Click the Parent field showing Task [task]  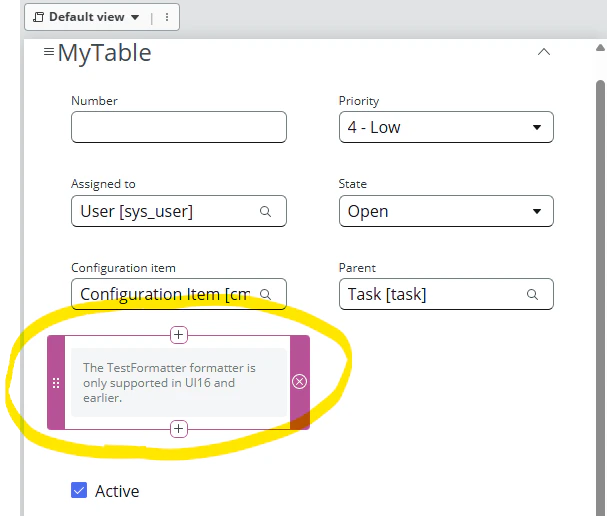click(446, 294)
